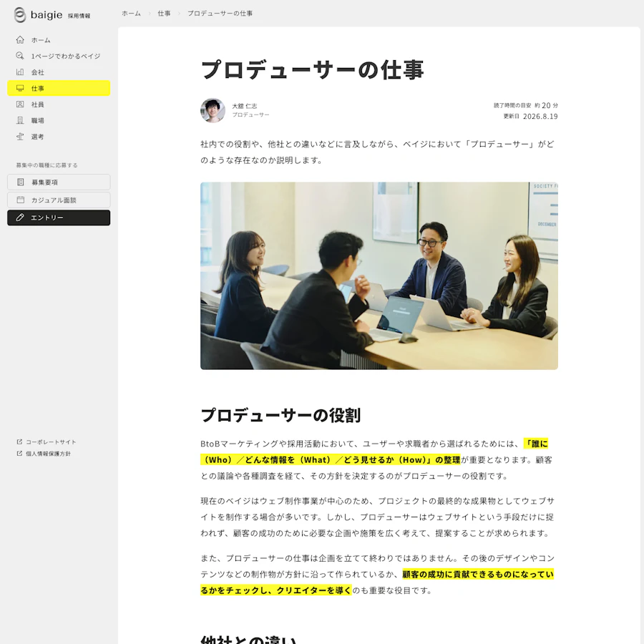644x644 pixels.
Task: Click the portrait icon beside 社員
Action: click(x=20, y=104)
